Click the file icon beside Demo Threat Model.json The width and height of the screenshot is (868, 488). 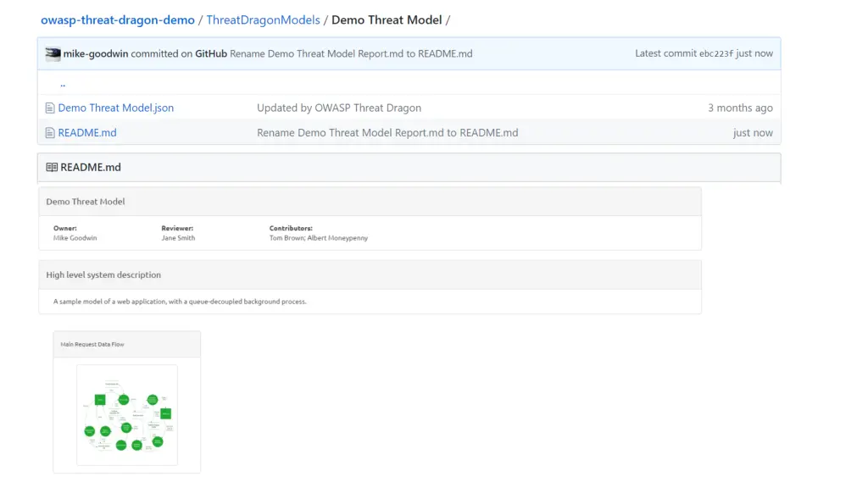pyautogui.click(x=50, y=108)
